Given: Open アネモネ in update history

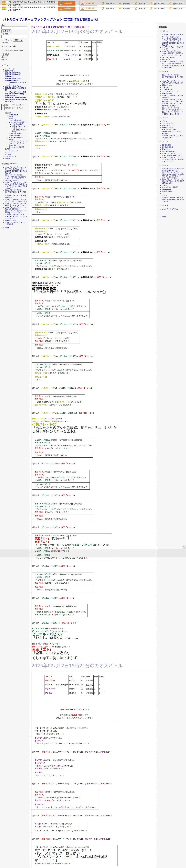Looking at the screenshot, I should pos(165,87).
